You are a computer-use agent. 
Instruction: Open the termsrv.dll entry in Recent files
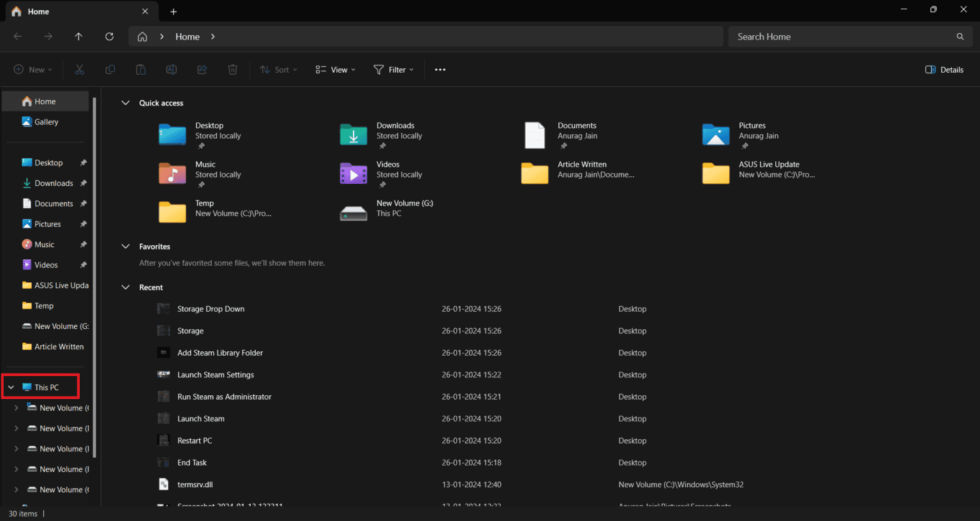(x=196, y=484)
